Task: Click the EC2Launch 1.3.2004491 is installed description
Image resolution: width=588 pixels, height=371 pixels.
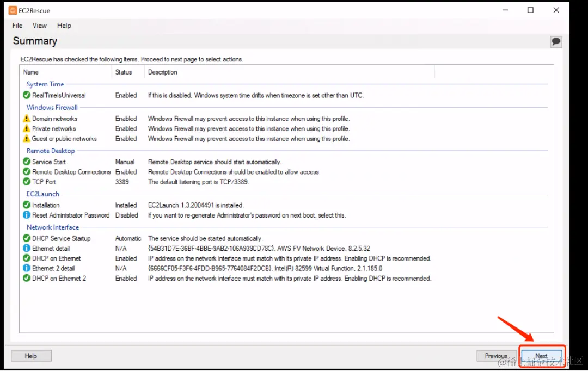Action: (196, 206)
